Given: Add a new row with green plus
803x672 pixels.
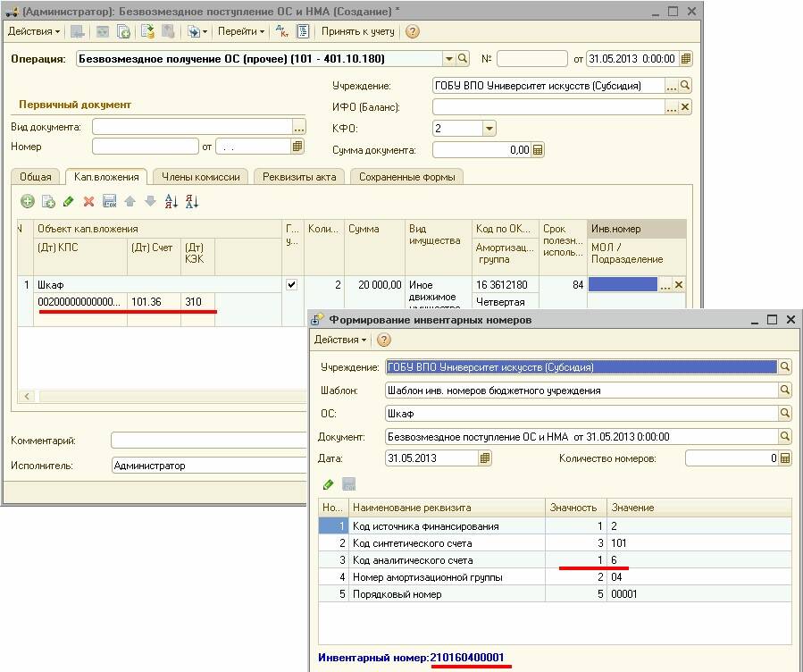Looking at the screenshot, I should (x=28, y=201).
